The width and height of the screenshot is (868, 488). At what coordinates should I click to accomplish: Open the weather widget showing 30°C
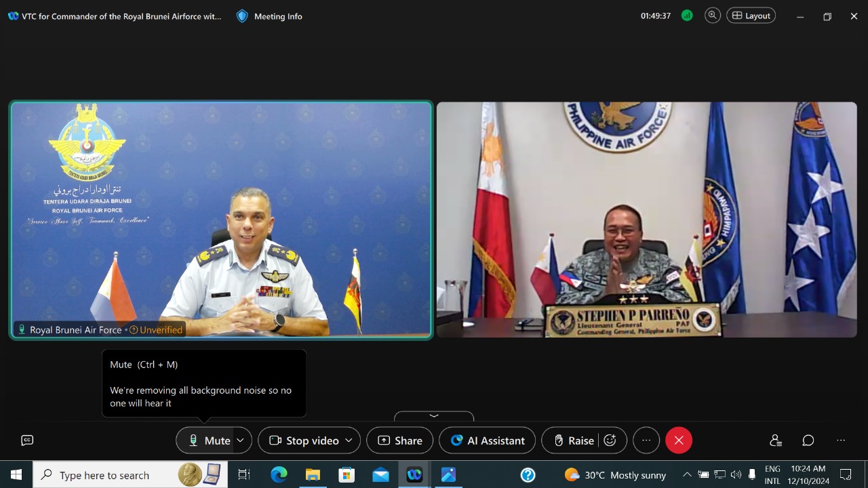pos(615,475)
